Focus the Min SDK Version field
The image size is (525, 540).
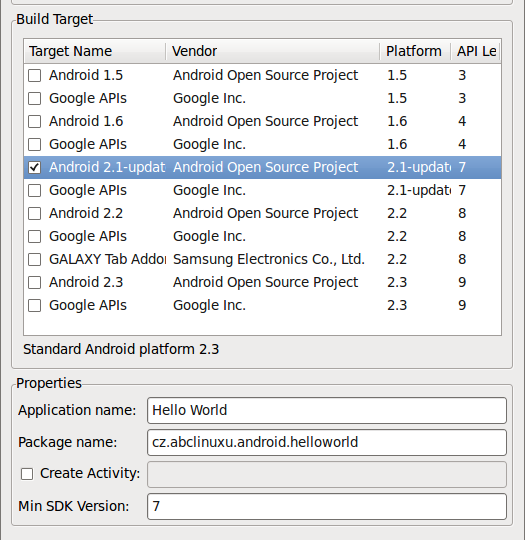327,507
